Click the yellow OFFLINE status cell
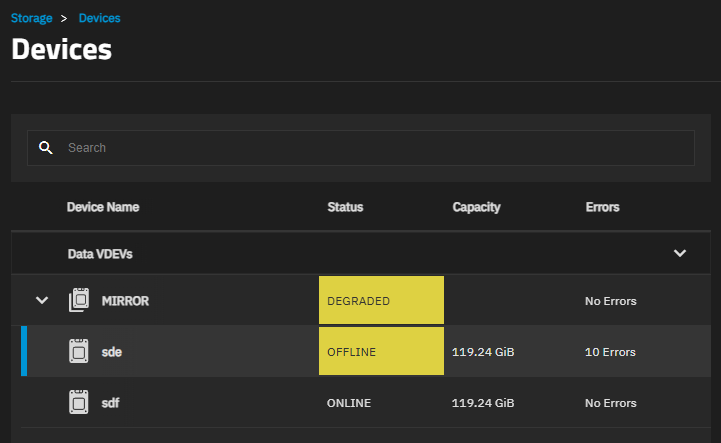This screenshot has width=721, height=443. (x=381, y=351)
